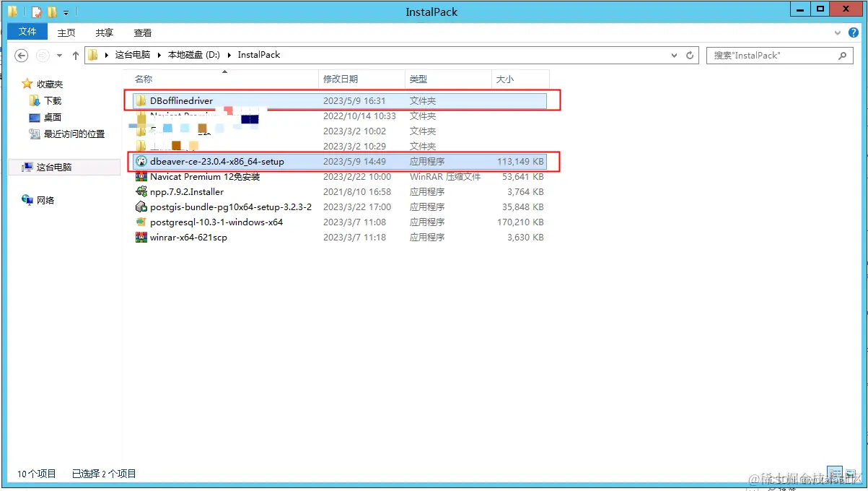Click the file name postgresql-10.3-1-windows-x64

[x=216, y=222]
